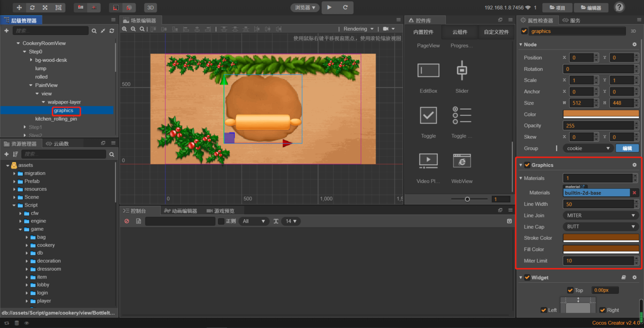Toggle the Widget Right alignment checkbox
The width and height of the screenshot is (644, 328).
coord(602,310)
